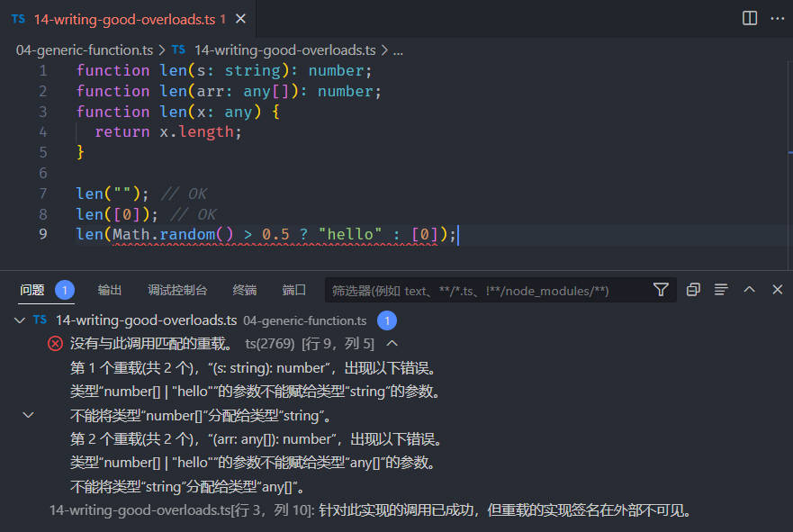Click line number 3 in the gutter
The height and width of the screenshot is (532, 793).
43,112
